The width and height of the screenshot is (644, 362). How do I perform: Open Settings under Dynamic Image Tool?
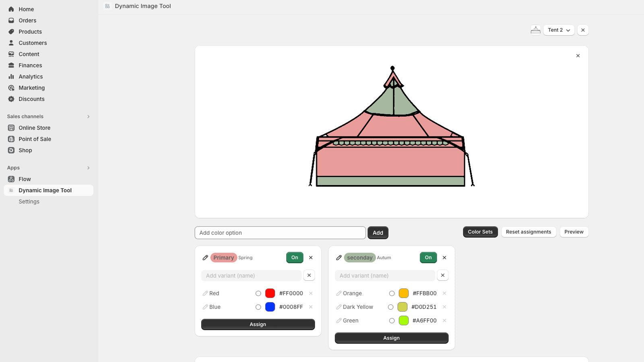(29, 202)
